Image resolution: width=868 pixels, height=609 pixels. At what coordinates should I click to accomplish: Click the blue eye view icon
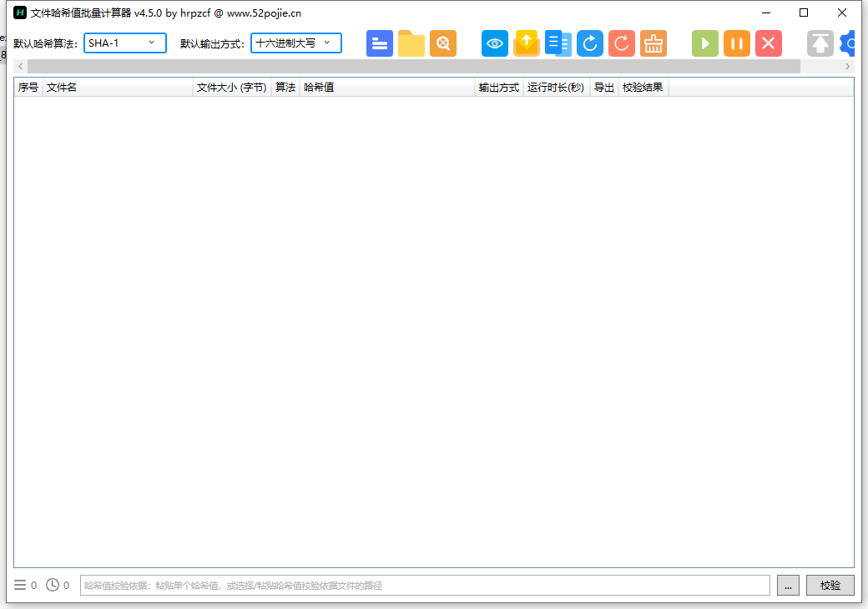click(494, 43)
